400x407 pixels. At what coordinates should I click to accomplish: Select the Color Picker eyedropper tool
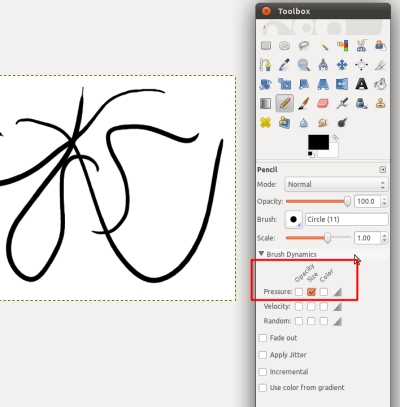(284, 65)
